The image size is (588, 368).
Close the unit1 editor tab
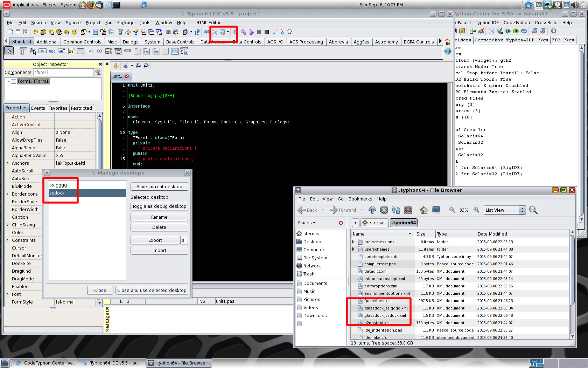click(127, 76)
